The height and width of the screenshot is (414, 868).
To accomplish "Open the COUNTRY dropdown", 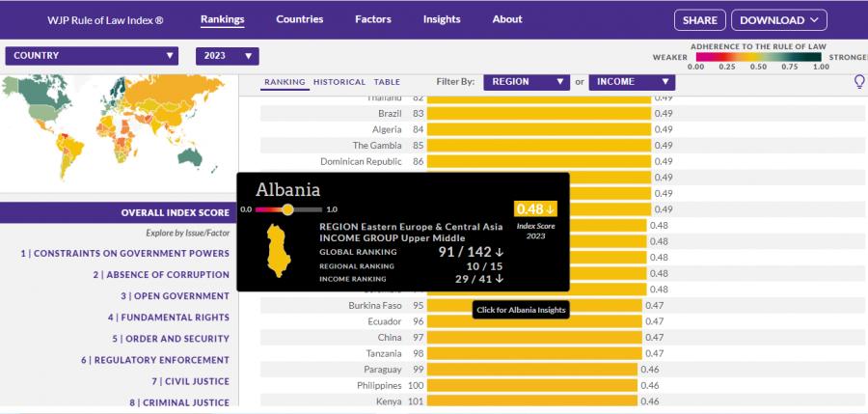I will click(x=92, y=56).
